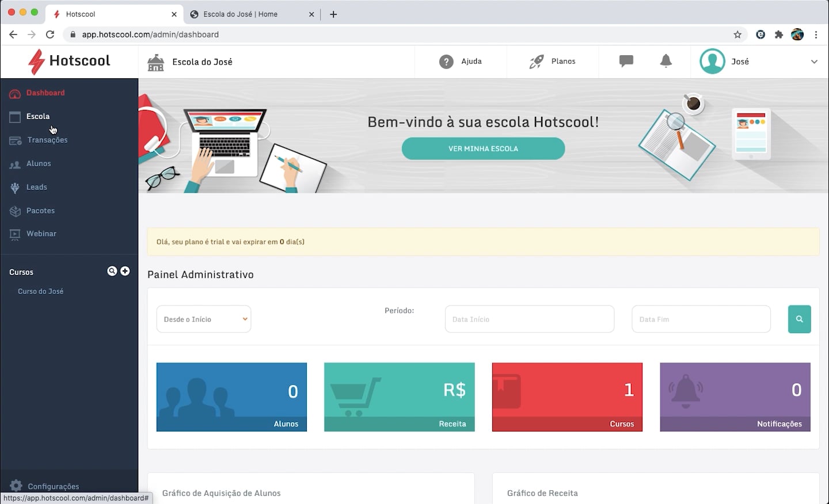Click the teal search filter button

799,319
